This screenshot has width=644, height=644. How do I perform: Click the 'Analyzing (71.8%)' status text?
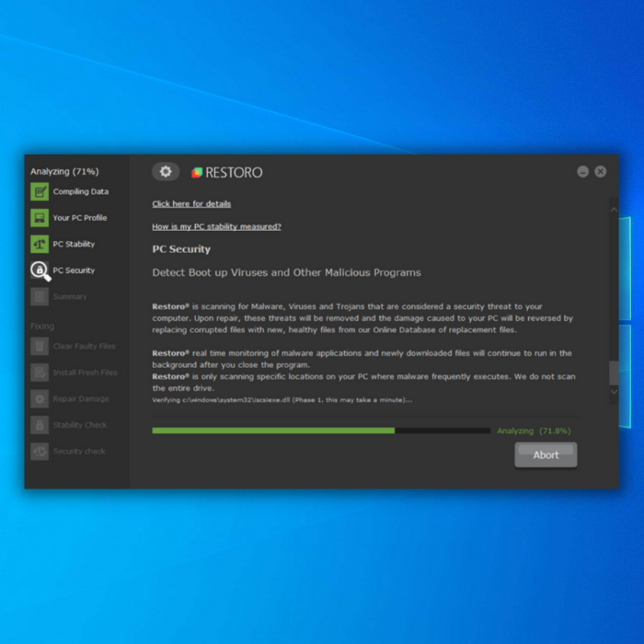[x=534, y=431]
